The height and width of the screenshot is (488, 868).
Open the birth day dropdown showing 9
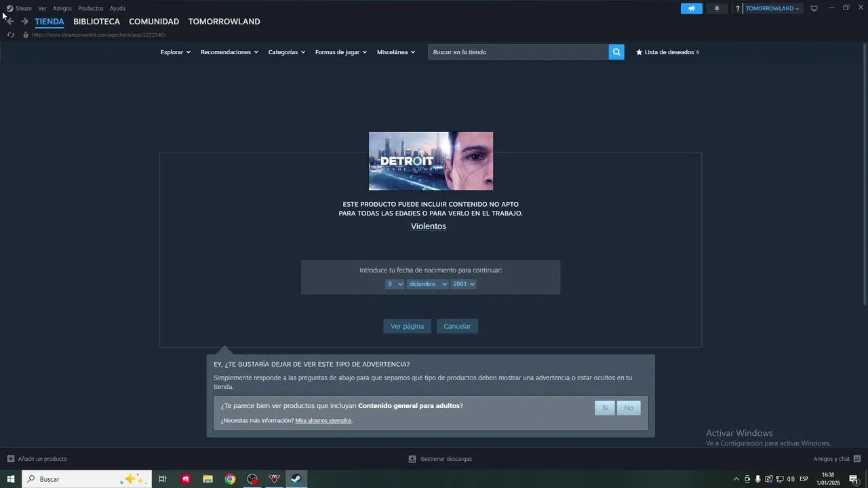(395, 284)
